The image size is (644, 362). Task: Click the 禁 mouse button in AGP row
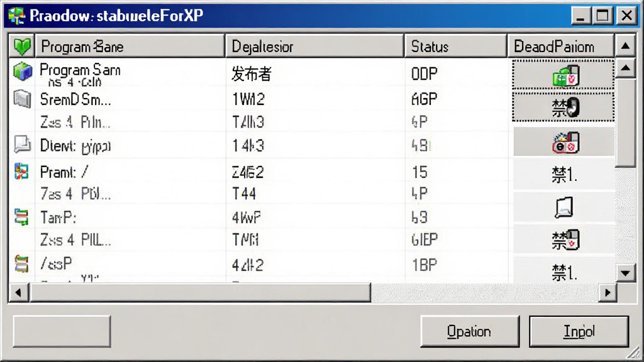tap(563, 107)
